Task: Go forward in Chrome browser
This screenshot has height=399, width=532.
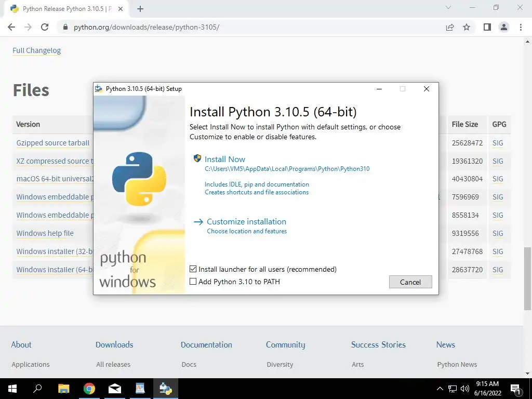Action: [x=28, y=27]
